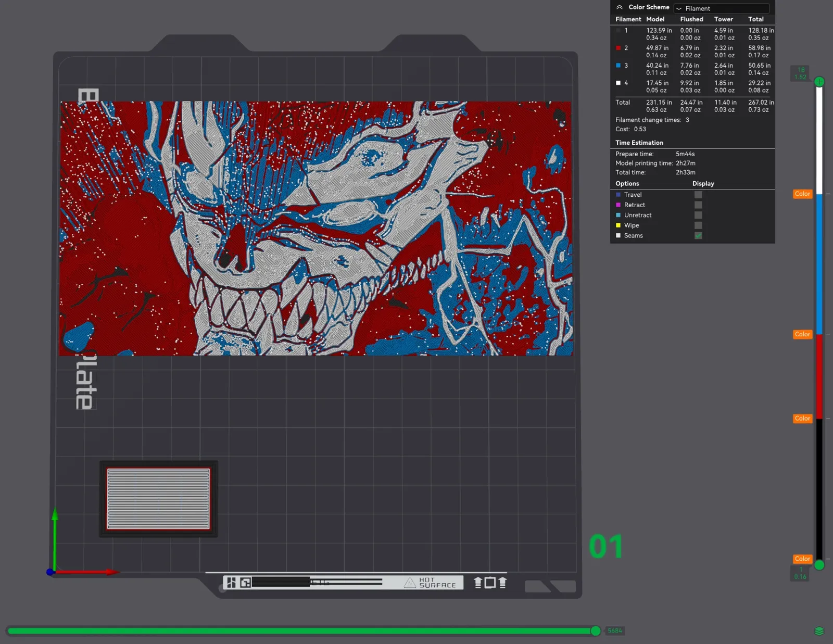Click the filament 2 red color swatch
Viewport: 833px width, 644px height.
coord(618,48)
